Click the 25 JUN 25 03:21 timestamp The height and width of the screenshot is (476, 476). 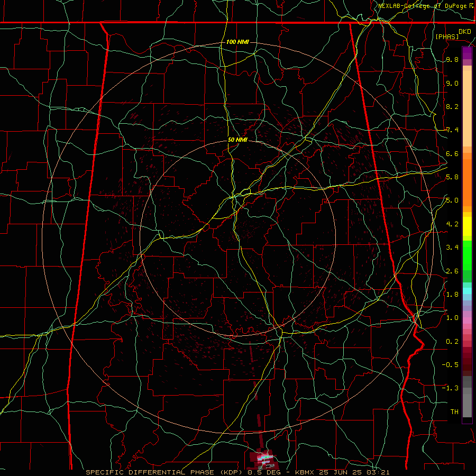tap(354, 472)
